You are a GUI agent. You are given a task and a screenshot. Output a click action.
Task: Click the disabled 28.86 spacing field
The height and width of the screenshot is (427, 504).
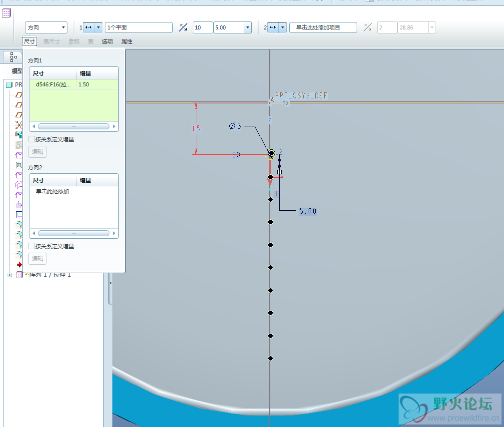click(x=413, y=27)
